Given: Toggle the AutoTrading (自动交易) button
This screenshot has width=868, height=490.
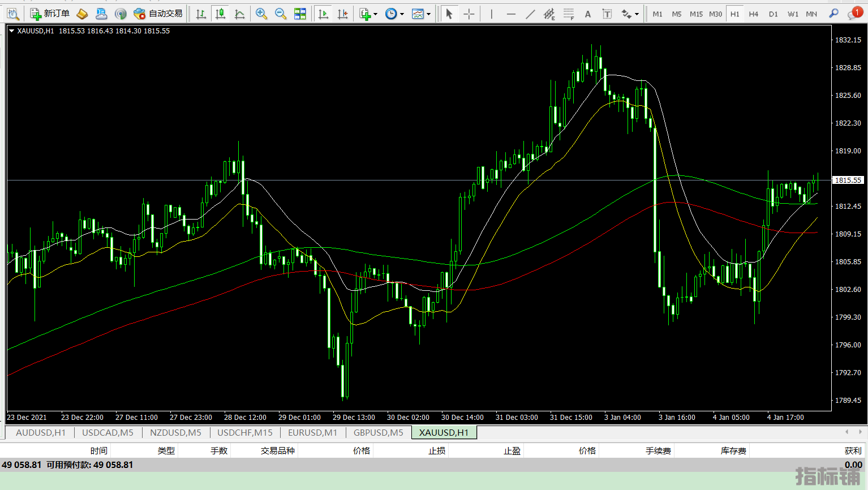Looking at the screenshot, I should 158,14.
